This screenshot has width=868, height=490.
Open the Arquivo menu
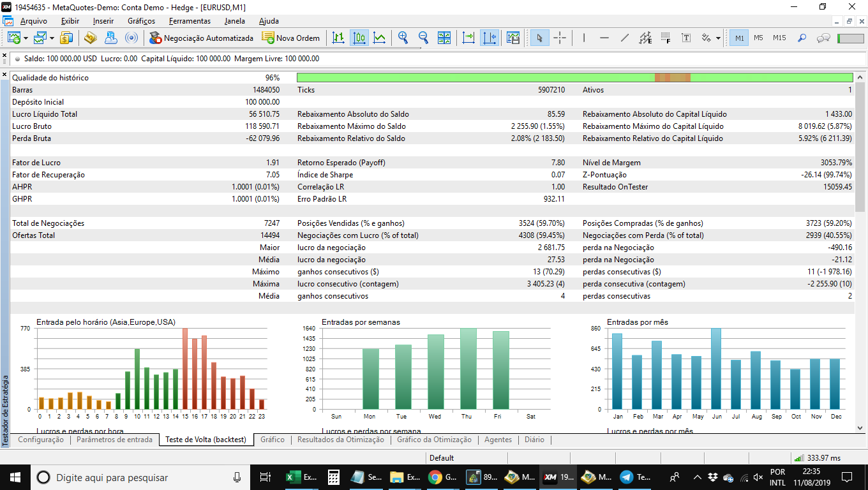tap(33, 21)
